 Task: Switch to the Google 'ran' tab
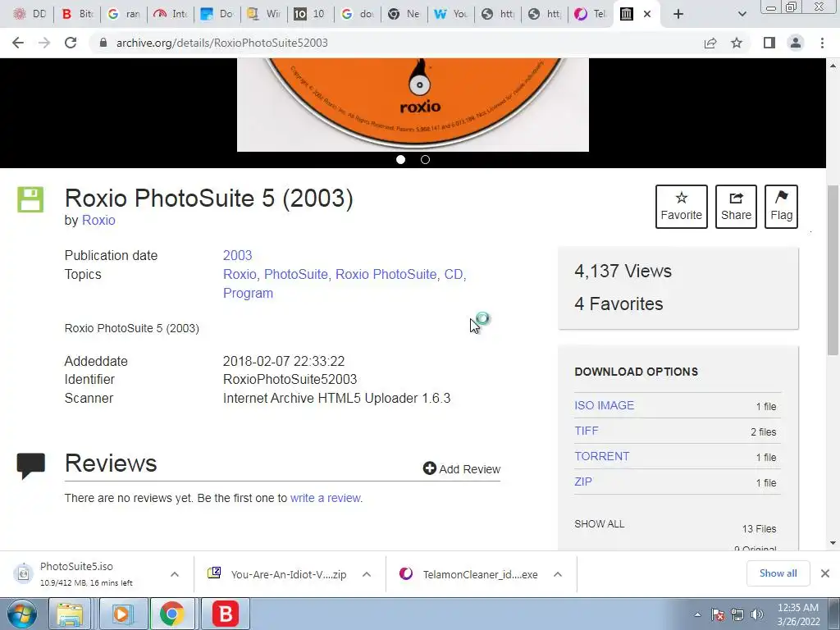coord(123,14)
